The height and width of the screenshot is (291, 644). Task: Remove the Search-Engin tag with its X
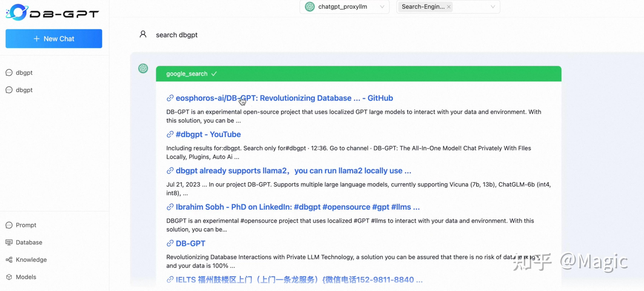tap(449, 7)
